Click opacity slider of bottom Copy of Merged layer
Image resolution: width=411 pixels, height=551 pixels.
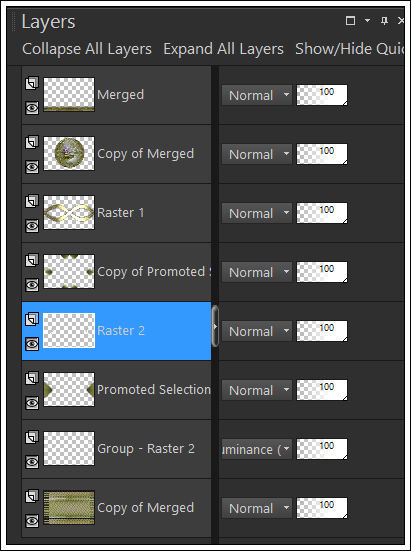click(322, 508)
